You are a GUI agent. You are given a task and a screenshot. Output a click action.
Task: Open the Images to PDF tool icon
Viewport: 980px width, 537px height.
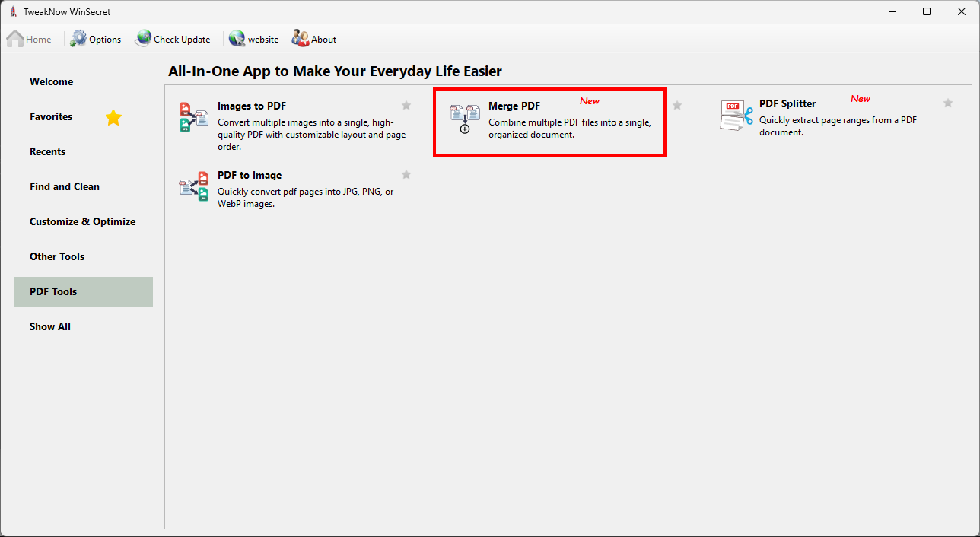(194, 117)
